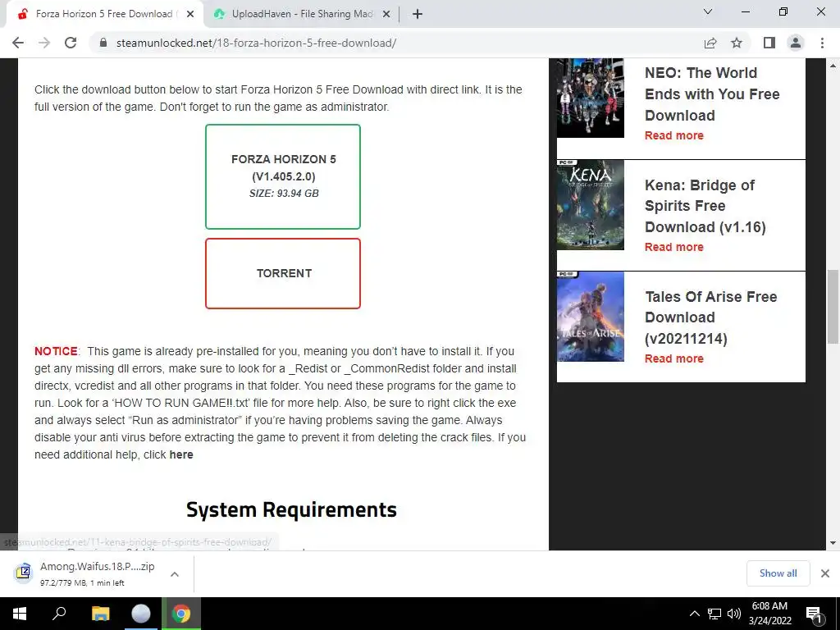Read more about Tales Of Arise
840x630 pixels.
[674, 358]
